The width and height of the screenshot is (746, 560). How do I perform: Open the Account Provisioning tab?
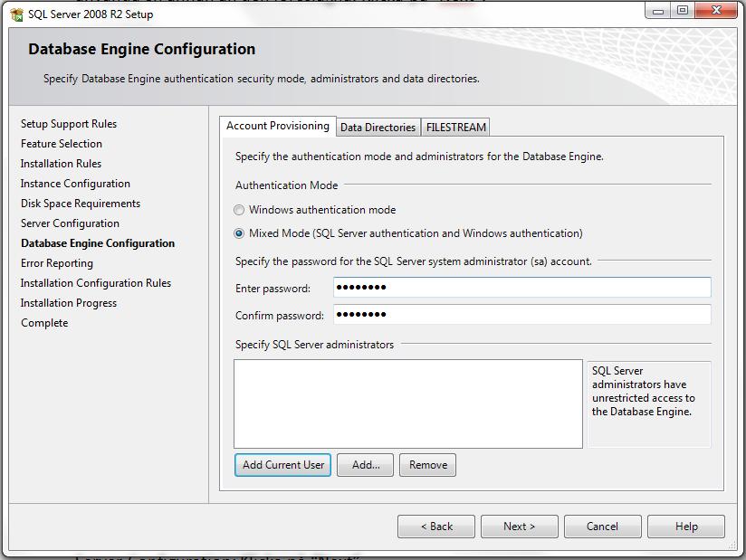tap(278, 126)
